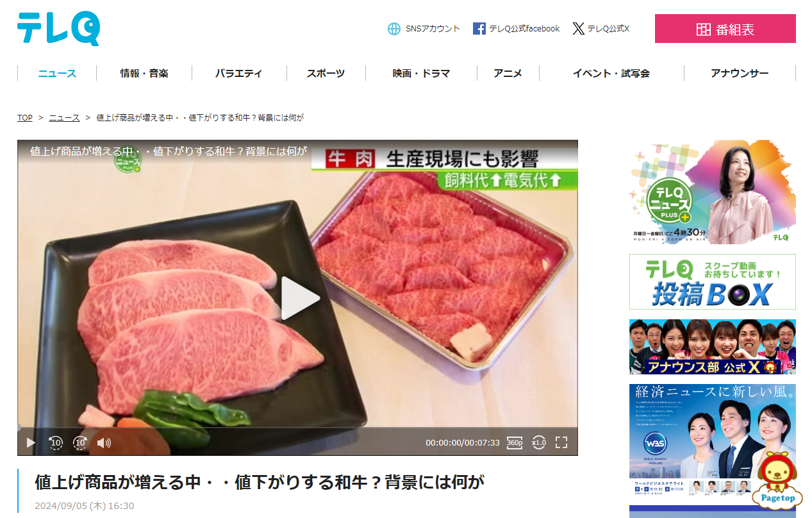812x518 pixels.
Task: Click the TeleQ logo to go home
Action: [58, 29]
